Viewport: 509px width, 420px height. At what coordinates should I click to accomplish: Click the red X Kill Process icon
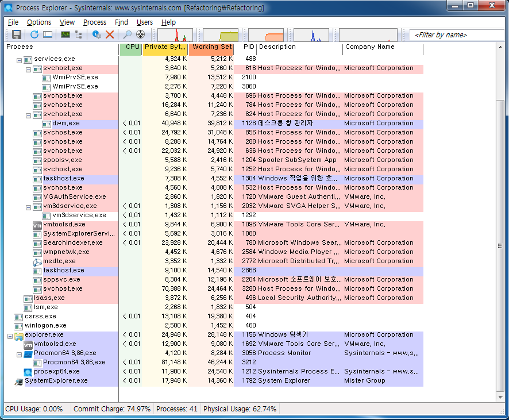pyautogui.click(x=110, y=34)
